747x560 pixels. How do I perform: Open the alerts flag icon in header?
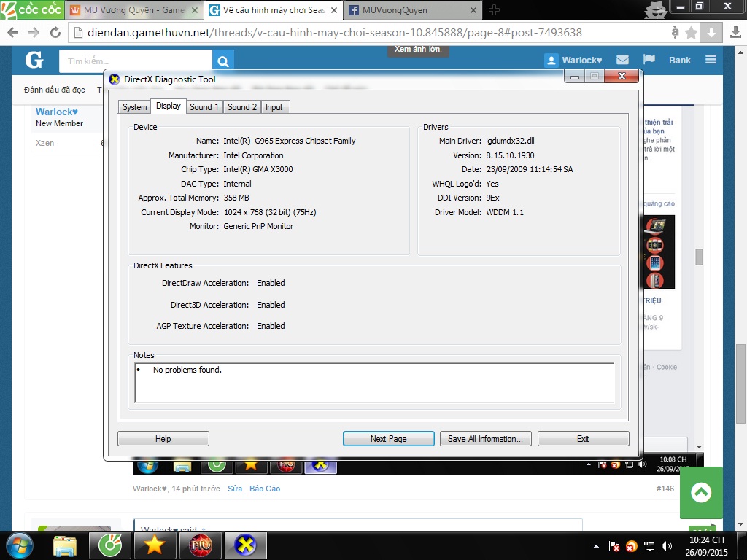pos(648,60)
